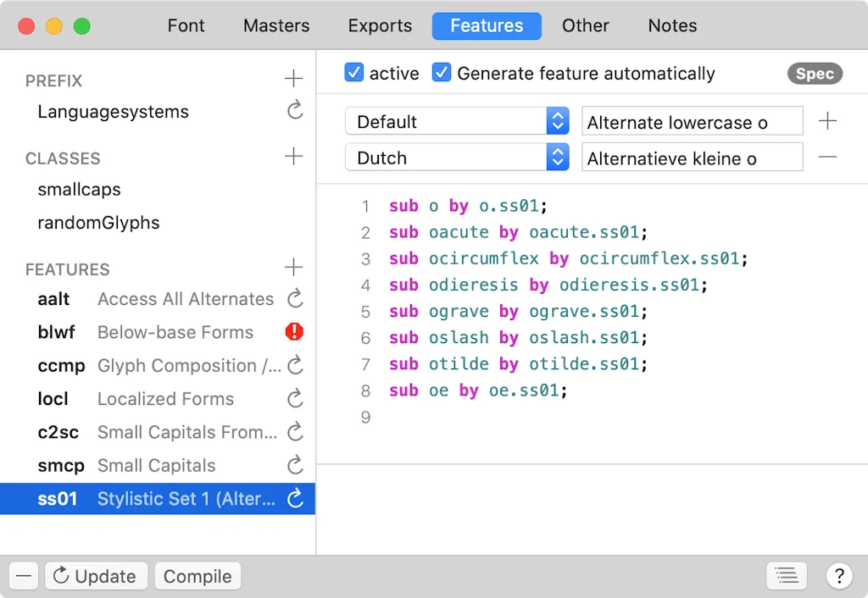Open the help question mark button

point(838,576)
